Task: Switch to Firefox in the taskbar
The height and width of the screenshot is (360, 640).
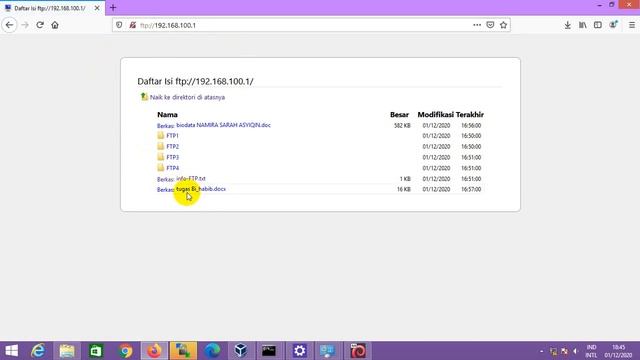Action: tap(154, 351)
